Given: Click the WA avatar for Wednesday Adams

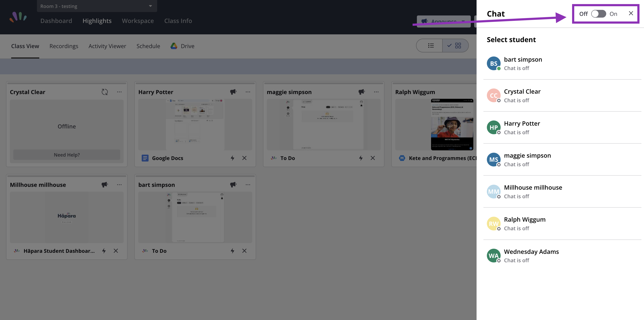Looking at the screenshot, I should (x=494, y=256).
